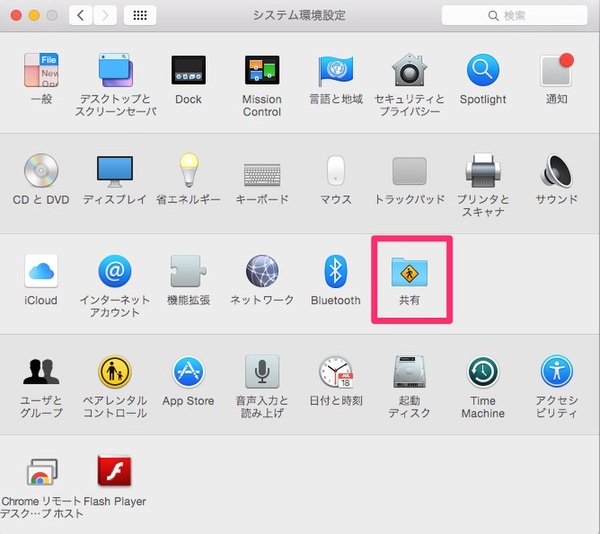Go back with the toolbar back arrow
Viewport: 600px width, 534px height.
(80, 15)
